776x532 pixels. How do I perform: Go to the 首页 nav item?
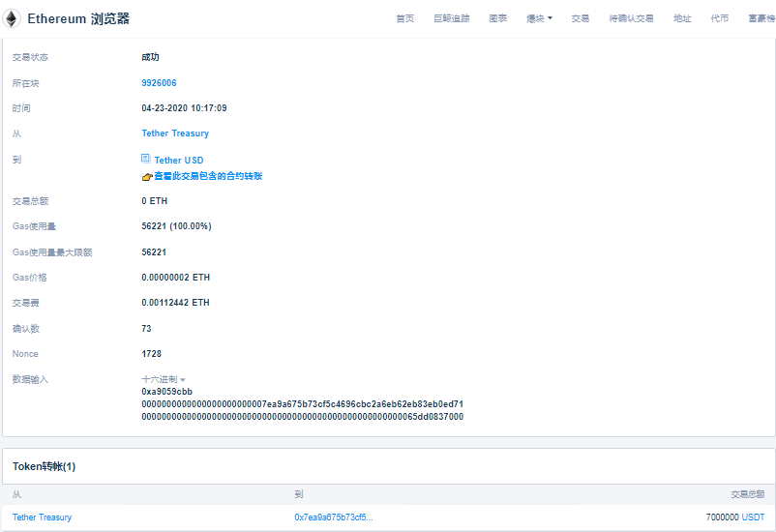(x=404, y=18)
